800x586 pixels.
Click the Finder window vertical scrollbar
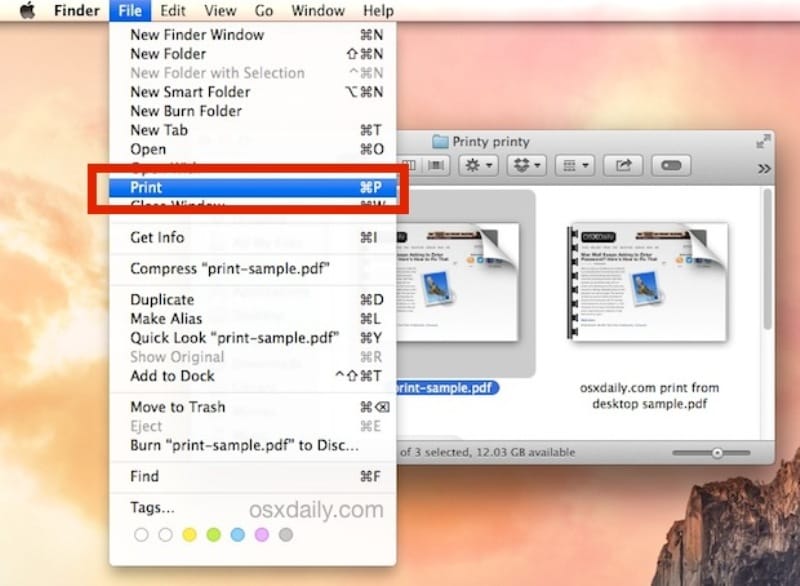pos(767,259)
